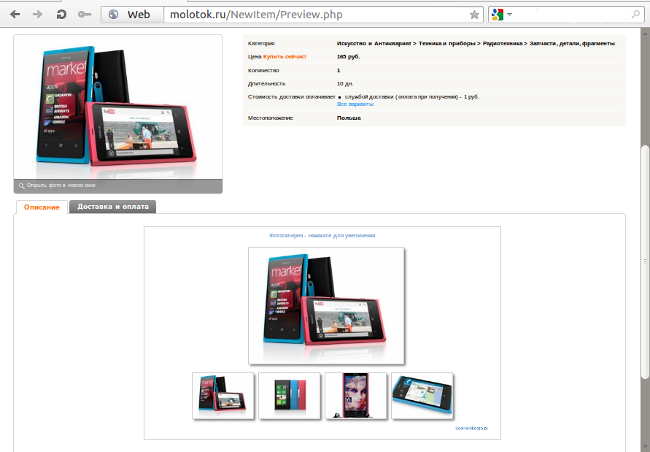Screen dimensions: 650x452
Task: Click the Web globe site badge
Action: coord(132,15)
